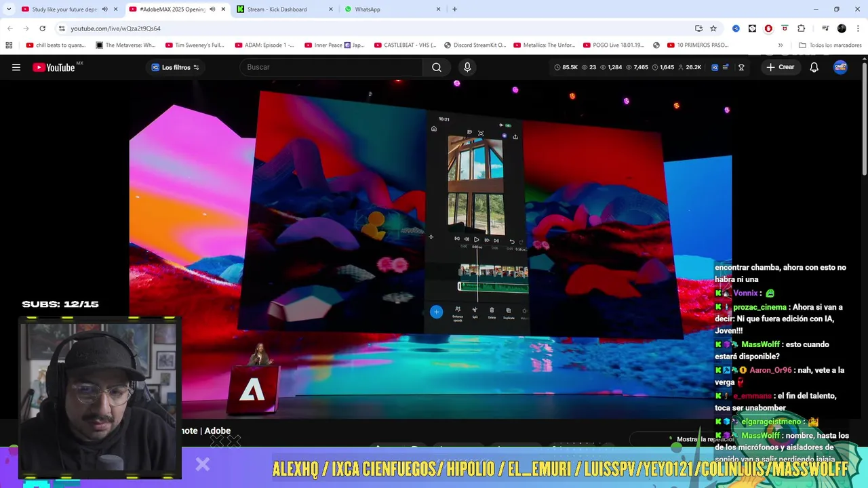Click the search magnifier button
This screenshot has width=868, height=488.
(x=437, y=67)
